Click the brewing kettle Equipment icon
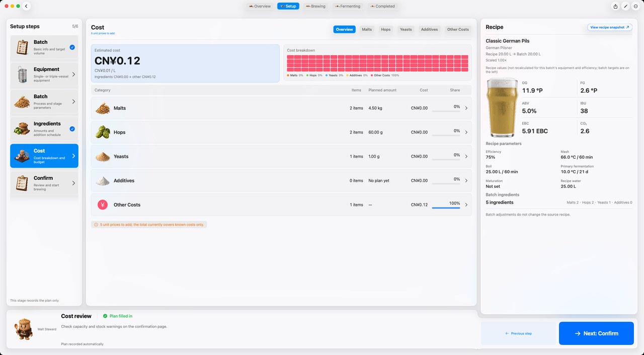 point(22,75)
